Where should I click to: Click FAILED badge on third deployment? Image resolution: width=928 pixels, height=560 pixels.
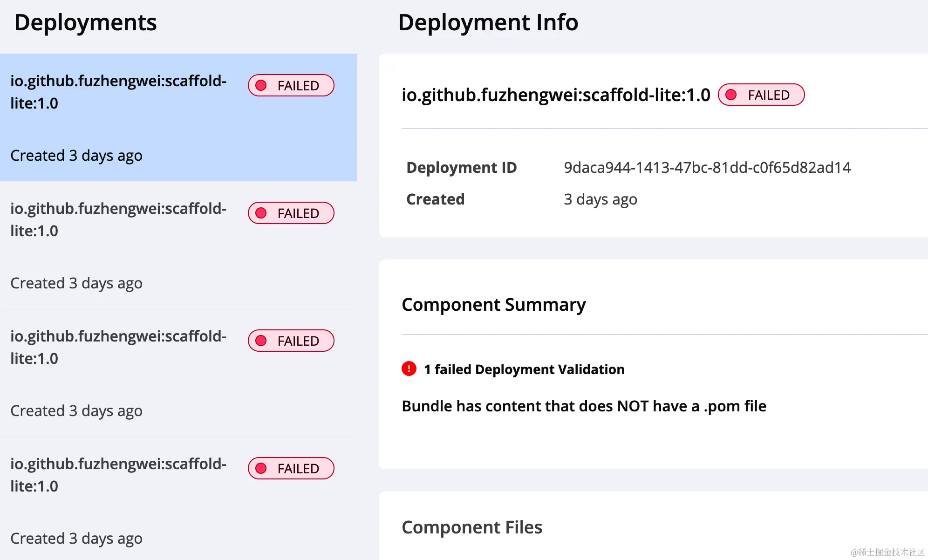(x=291, y=341)
